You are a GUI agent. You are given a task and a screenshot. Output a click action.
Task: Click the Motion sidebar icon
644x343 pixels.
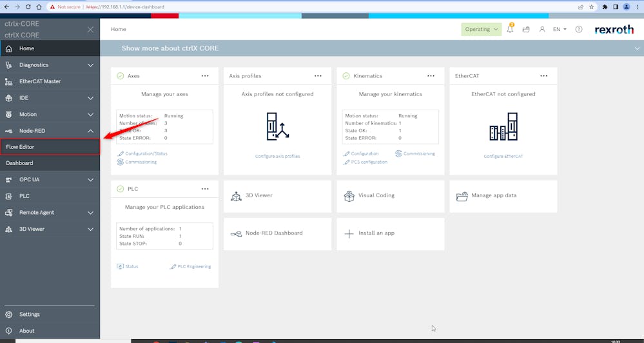tap(8, 115)
